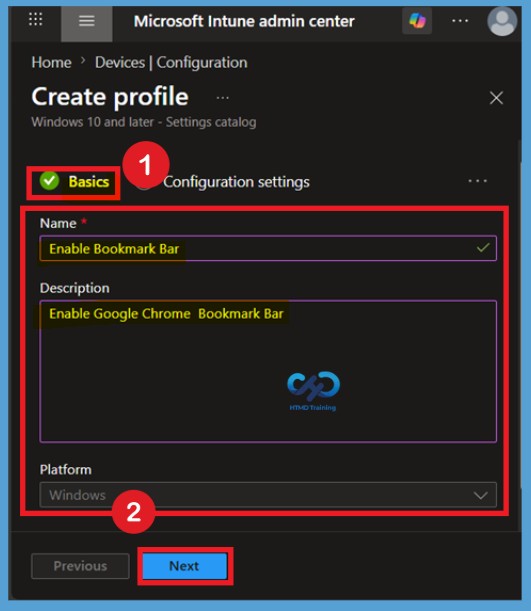
Task: Launch Copilot from the header
Action: click(417, 21)
